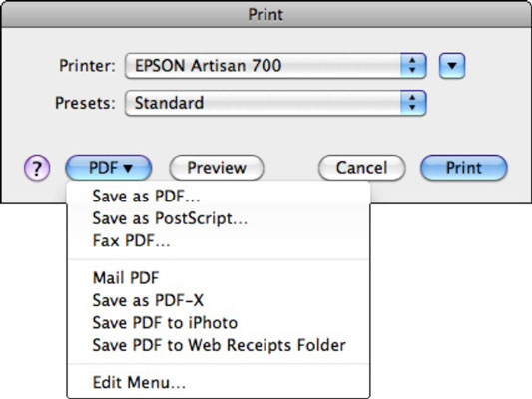
Task: Click the Cancel button
Action: coord(361,168)
